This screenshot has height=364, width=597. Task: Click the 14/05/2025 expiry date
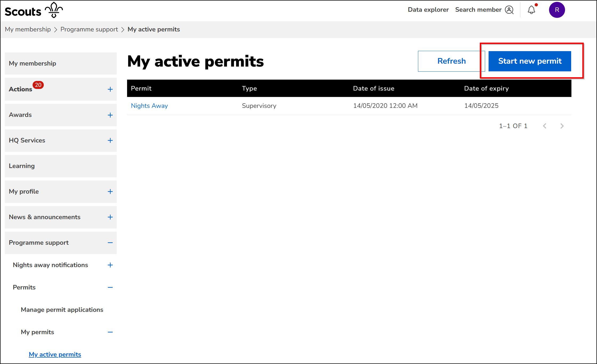click(x=481, y=106)
